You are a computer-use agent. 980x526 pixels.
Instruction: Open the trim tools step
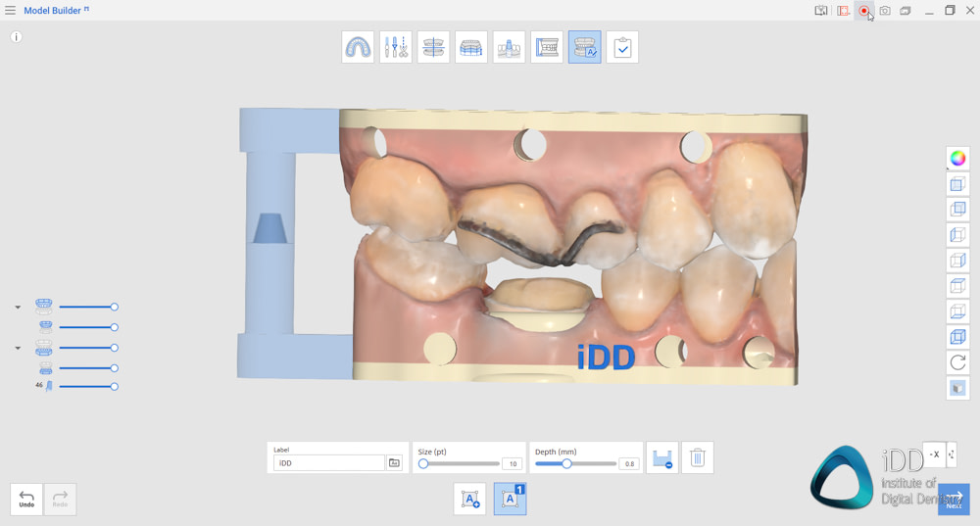396,47
